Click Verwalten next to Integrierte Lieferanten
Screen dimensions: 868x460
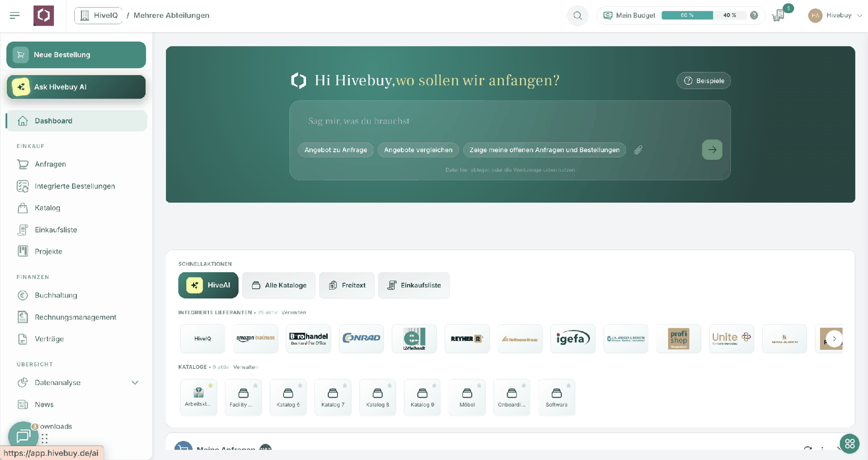(x=293, y=312)
